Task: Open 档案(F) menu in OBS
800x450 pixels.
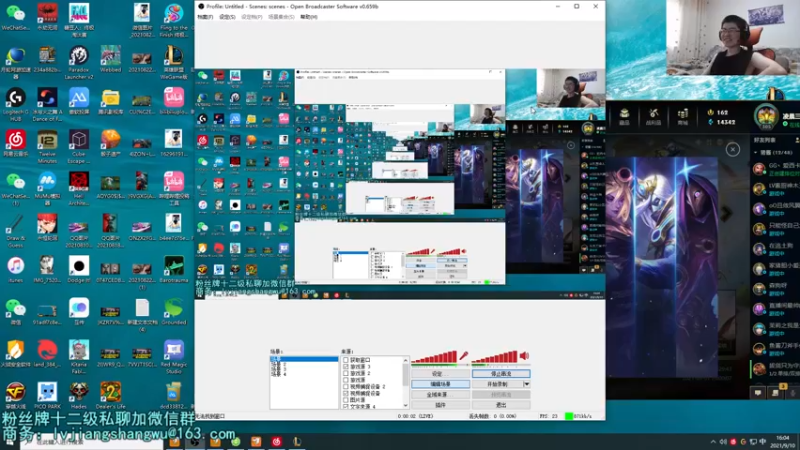Action: click(x=205, y=17)
